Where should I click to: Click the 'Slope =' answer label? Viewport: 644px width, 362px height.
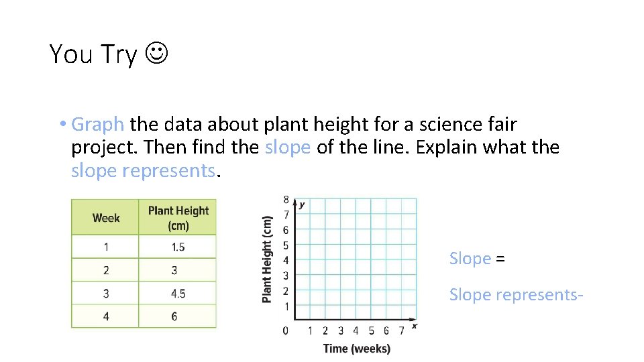point(477,259)
